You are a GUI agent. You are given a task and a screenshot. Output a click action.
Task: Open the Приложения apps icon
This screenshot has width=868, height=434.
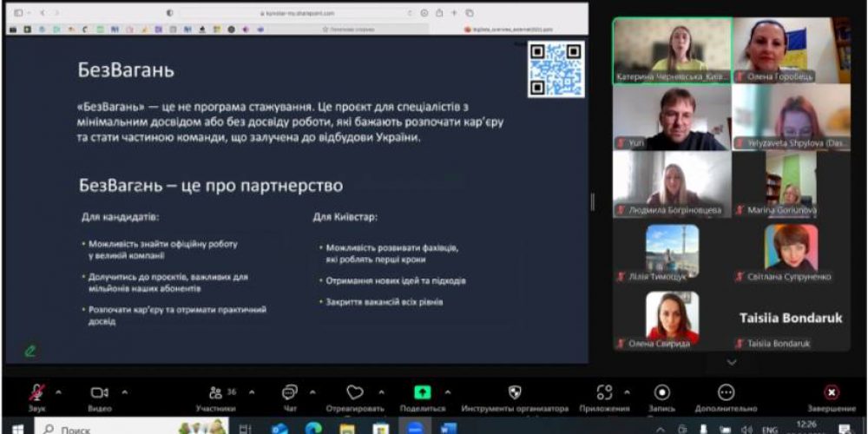604,393
